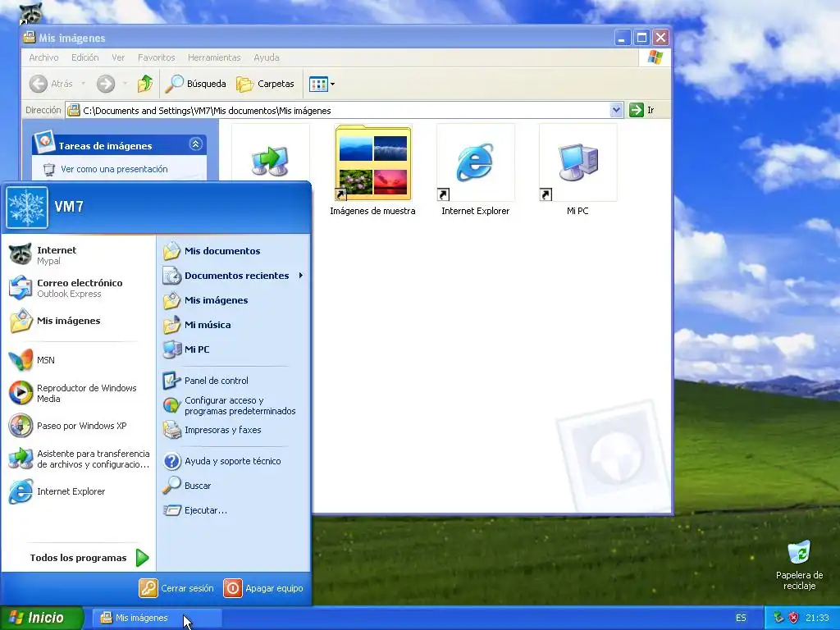This screenshot has width=840, height=630.
Task: Open Todos los programas list
Action: tap(89, 558)
